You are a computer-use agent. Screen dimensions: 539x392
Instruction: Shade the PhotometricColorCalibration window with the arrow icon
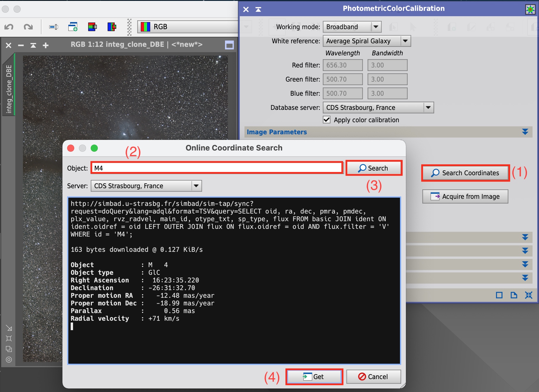[258, 9]
